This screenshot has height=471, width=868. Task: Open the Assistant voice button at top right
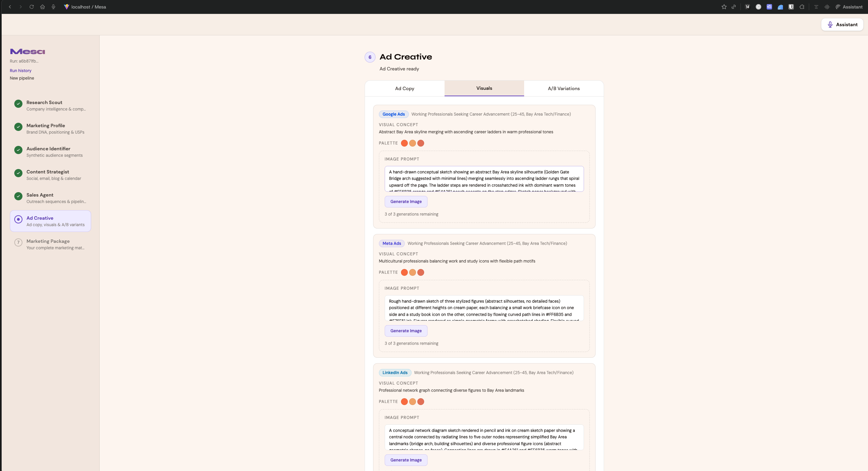(842, 24)
